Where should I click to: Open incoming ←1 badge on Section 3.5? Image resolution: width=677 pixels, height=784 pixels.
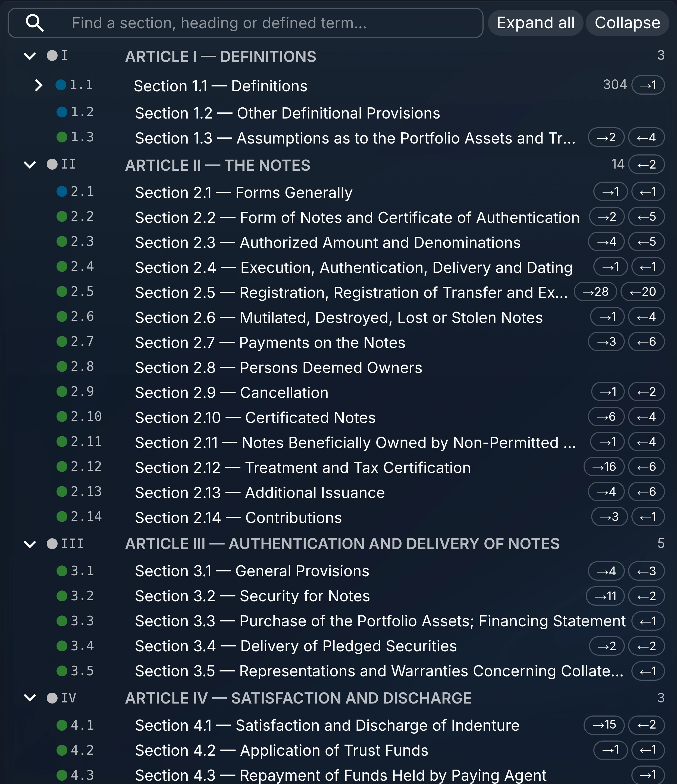(648, 671)
